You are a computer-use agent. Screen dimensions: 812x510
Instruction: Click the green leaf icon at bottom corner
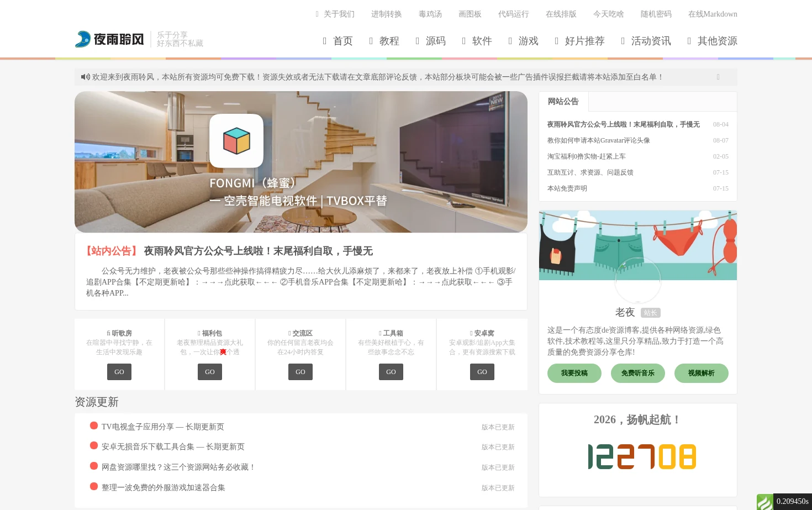pos(764,502)
